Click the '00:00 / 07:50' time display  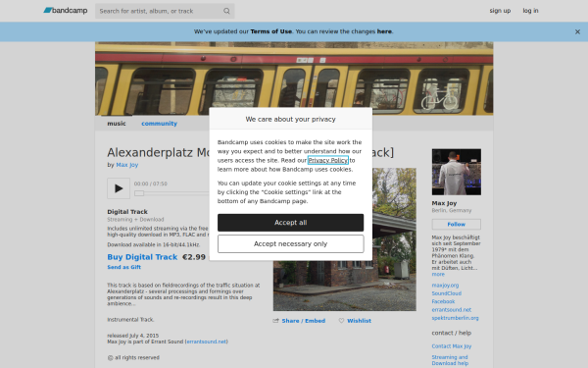click(150, 184)
